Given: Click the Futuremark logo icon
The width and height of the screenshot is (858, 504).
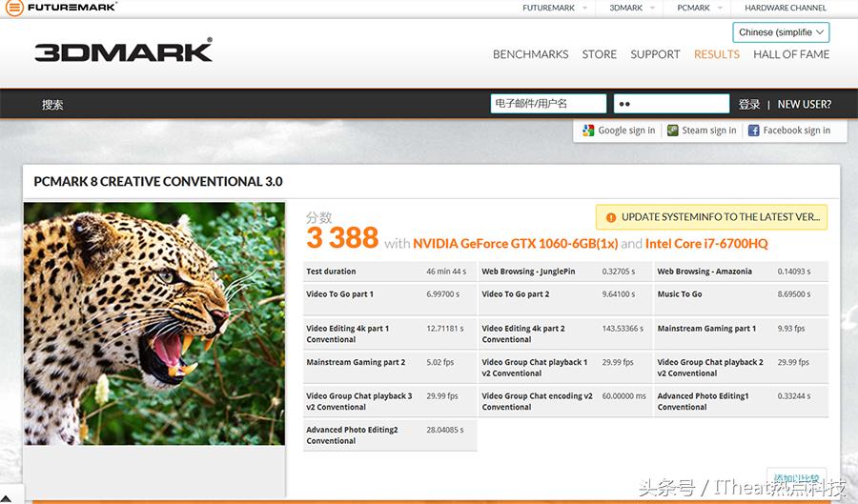Looking at the screenshot, I should click(13, 8).
